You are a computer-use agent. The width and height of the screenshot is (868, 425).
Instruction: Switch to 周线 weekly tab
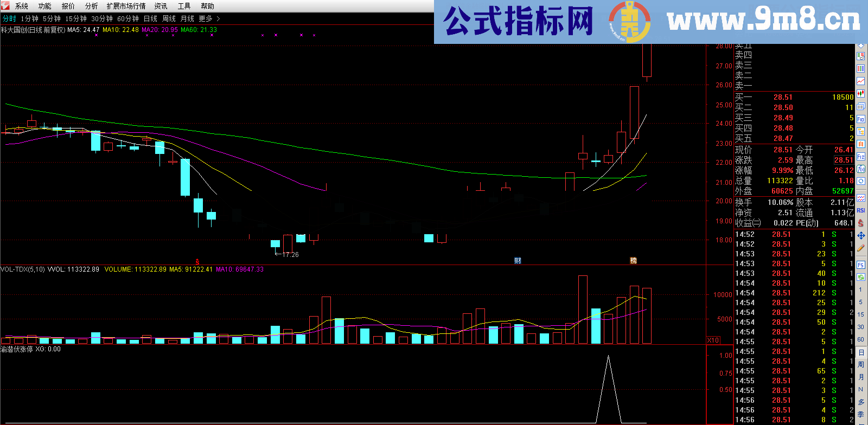(169, 18)
